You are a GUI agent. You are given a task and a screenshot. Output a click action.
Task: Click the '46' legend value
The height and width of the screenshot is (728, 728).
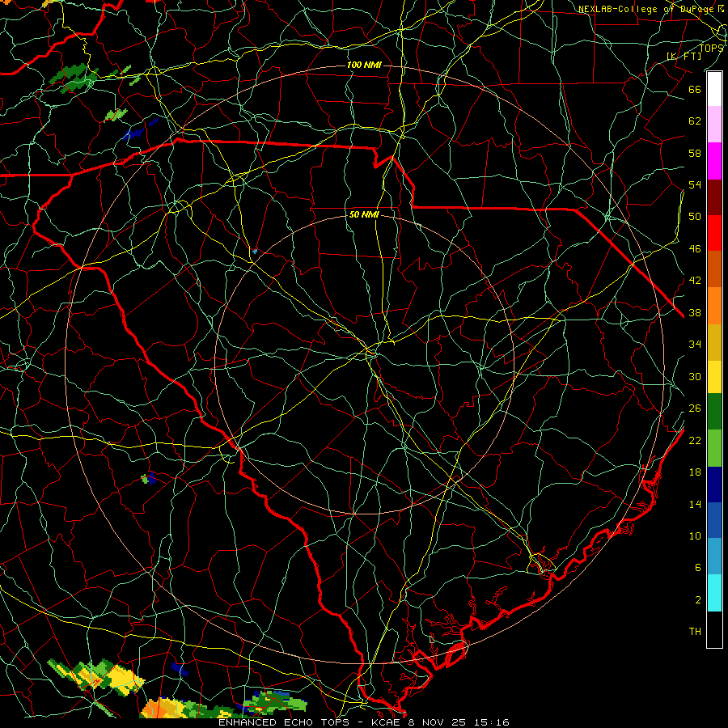click(x=695, y=249)
